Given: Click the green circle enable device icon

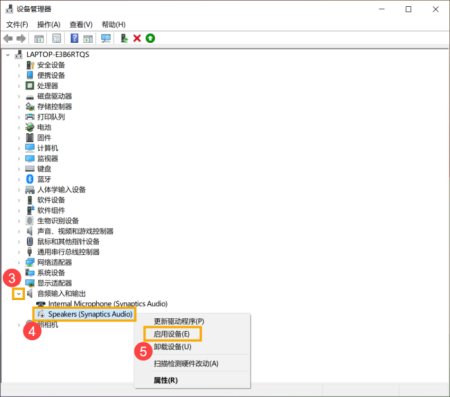Looking at the screenshot, I should 150,38.
